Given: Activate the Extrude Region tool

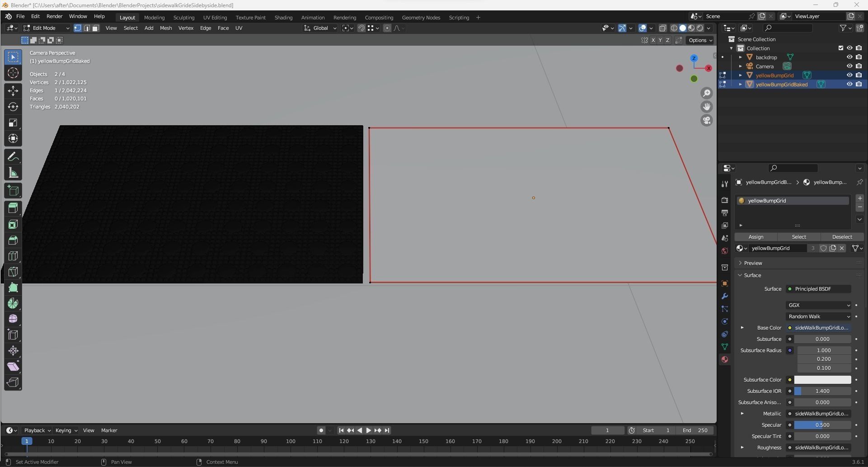Looking at the screenshot, I should click(13, 208).
